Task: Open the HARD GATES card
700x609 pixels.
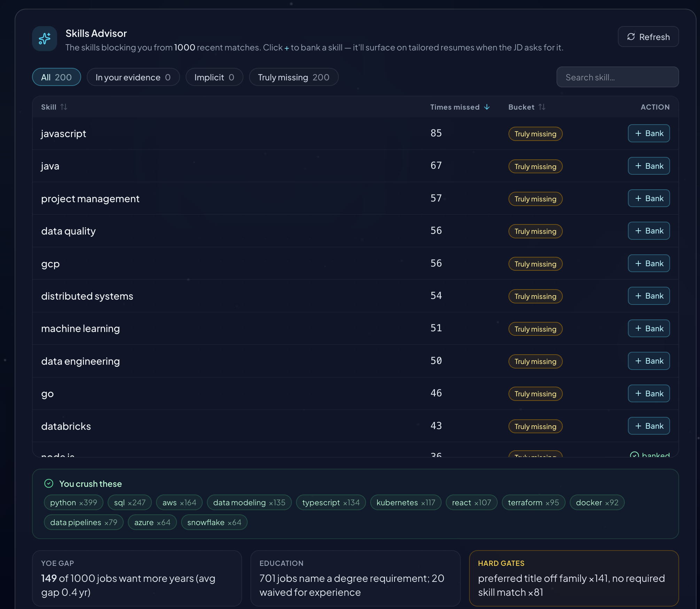Action: (x=574, y=578)
